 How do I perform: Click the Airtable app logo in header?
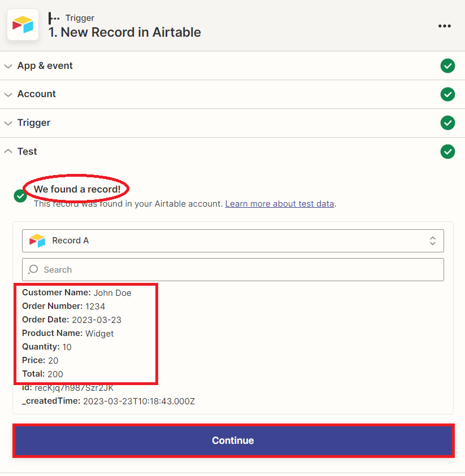point(23,25)
